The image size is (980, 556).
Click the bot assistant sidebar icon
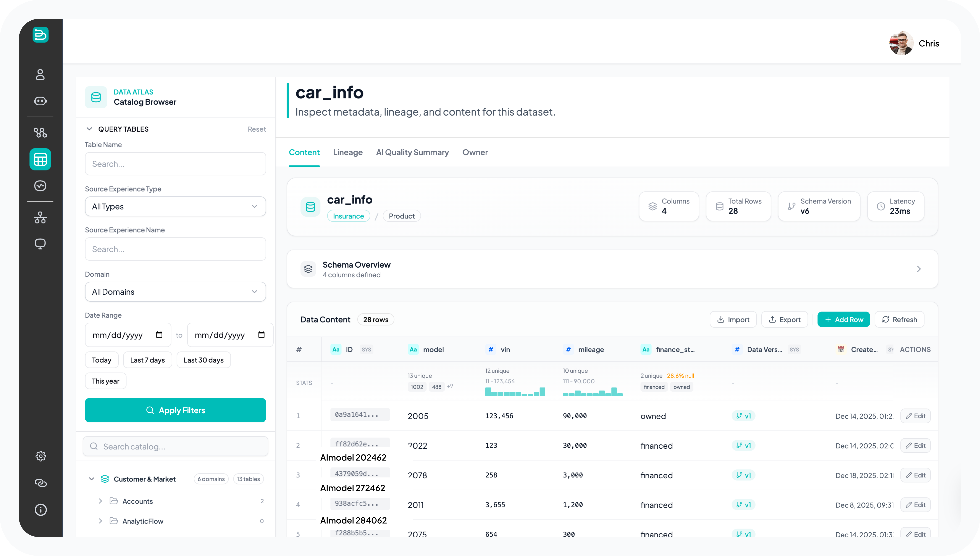tap(40, 101)
